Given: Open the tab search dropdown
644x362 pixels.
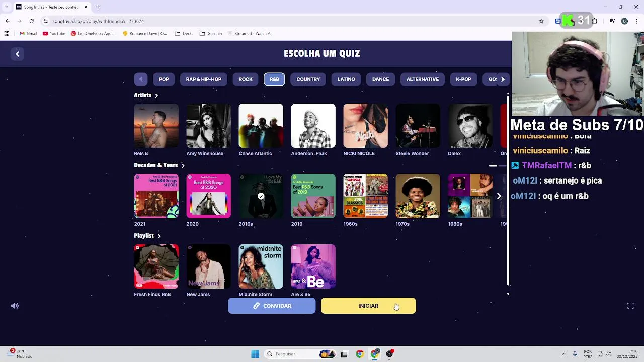Looking at the screenshot, I should (x=7, y=7).
